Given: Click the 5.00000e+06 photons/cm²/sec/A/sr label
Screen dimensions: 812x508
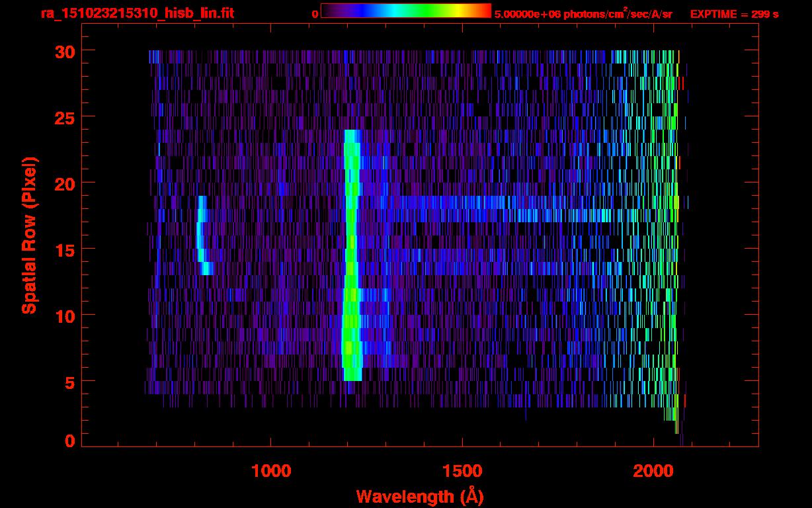Looking at the screenshot, I should pyautogui.click(x=583, y=13).
